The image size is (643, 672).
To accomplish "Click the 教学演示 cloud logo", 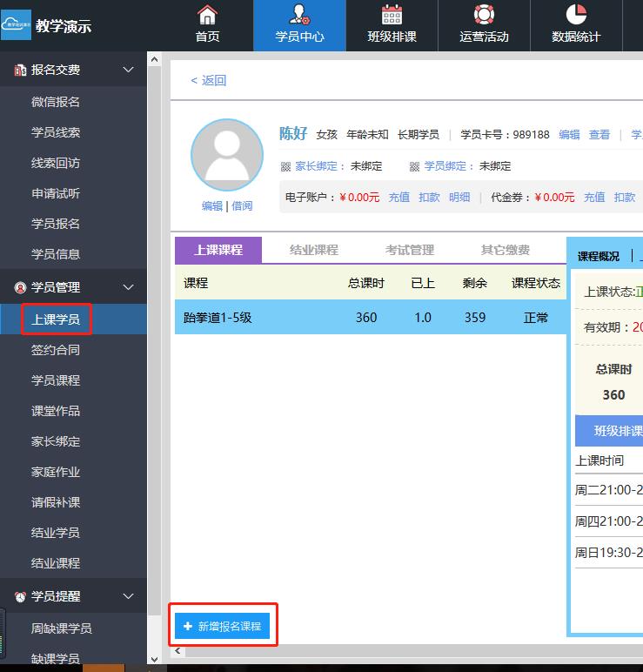I will (16, 25).
